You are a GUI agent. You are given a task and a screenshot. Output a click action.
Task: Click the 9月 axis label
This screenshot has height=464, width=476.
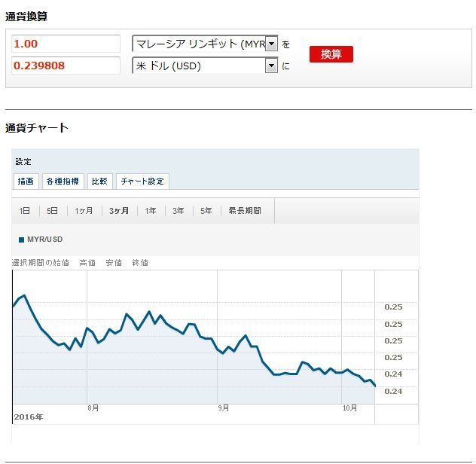pyautogui.click(x=224, y=408)
